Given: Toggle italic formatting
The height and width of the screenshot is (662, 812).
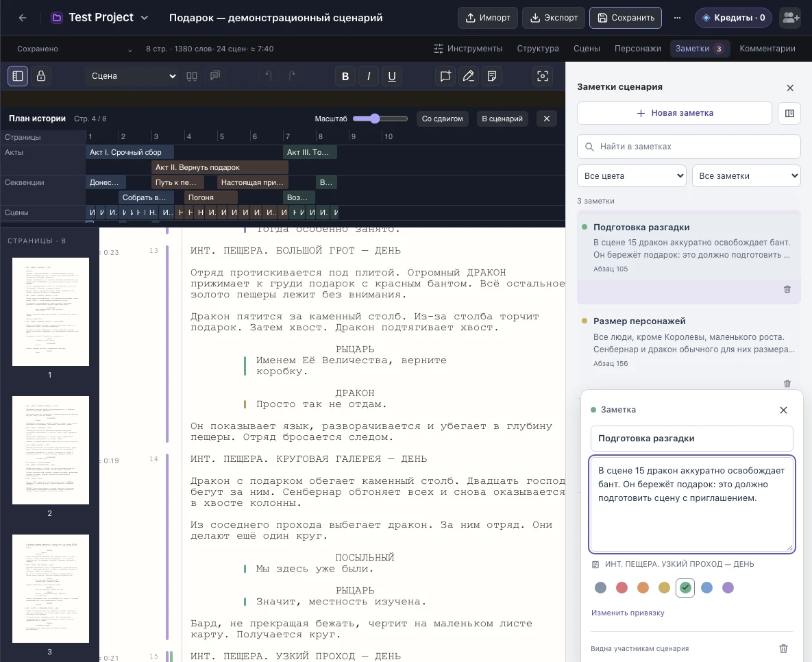Looking at the screenshot, I should (x=369, y=76).
